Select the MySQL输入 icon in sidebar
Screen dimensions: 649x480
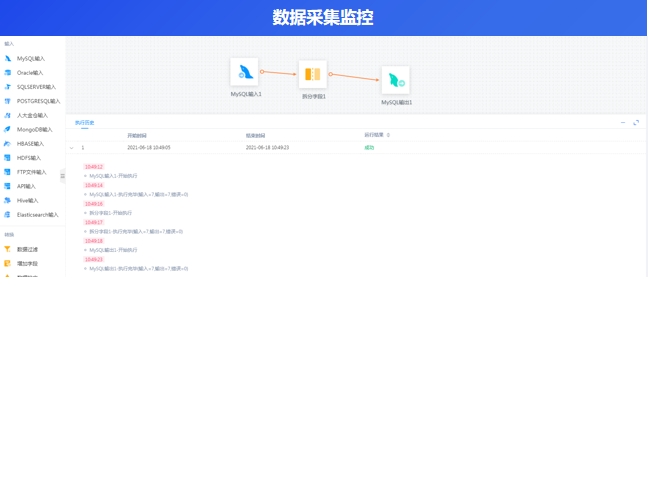point(7,58)
